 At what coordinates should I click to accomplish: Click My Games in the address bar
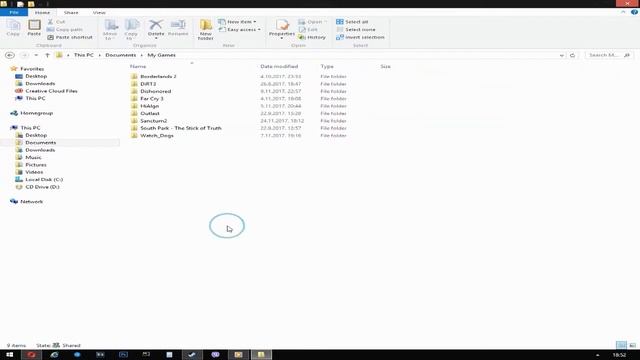[161, 55]
